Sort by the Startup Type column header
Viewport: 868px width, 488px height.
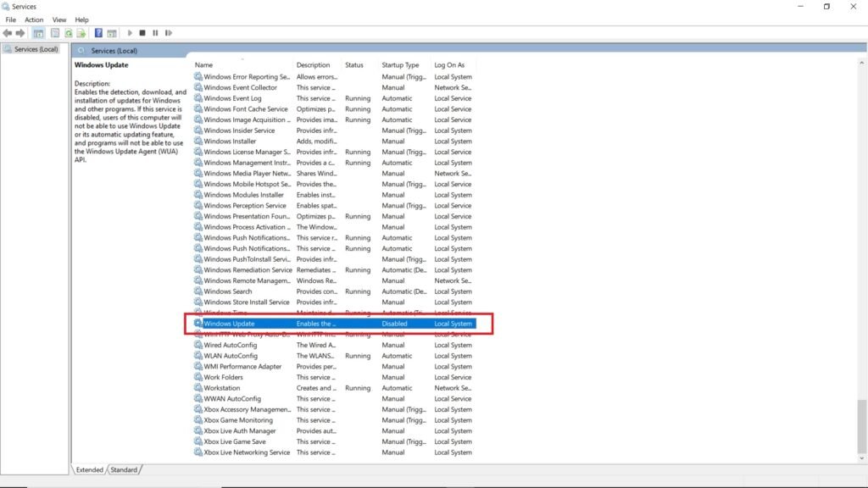402,64
